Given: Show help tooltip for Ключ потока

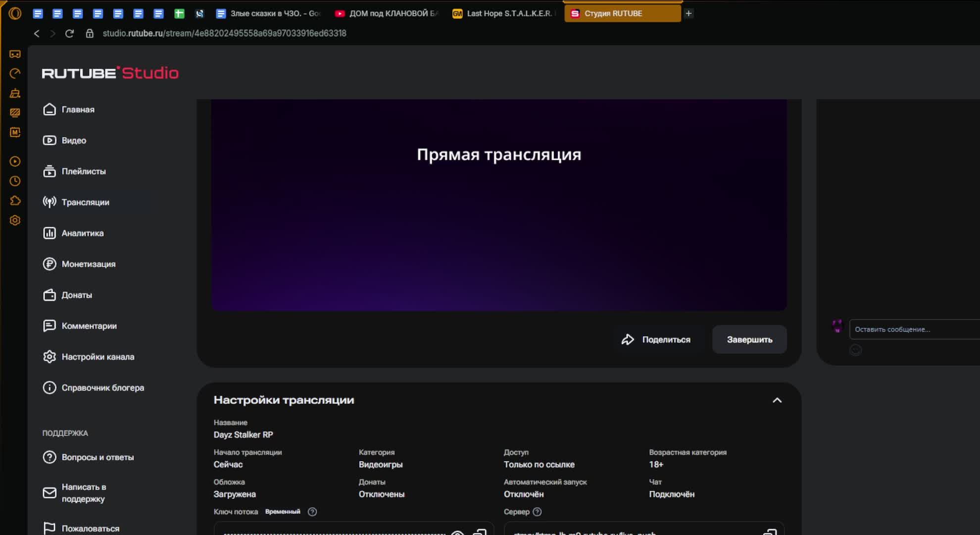Looking at the screenshot, I should point(312,512).
